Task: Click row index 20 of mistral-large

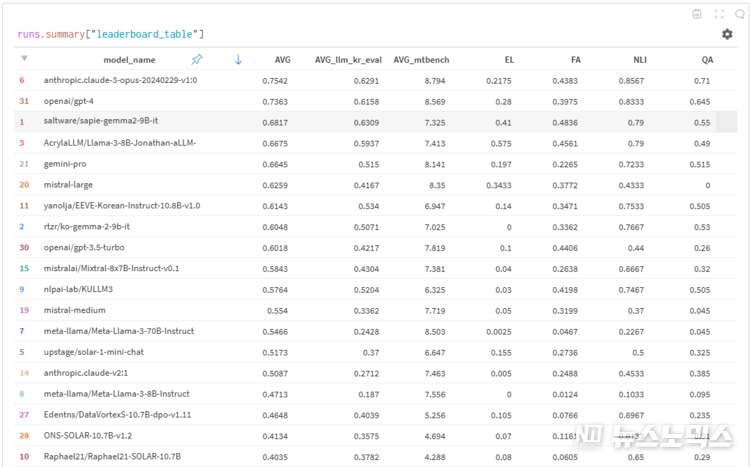Action: pos(24,185)
